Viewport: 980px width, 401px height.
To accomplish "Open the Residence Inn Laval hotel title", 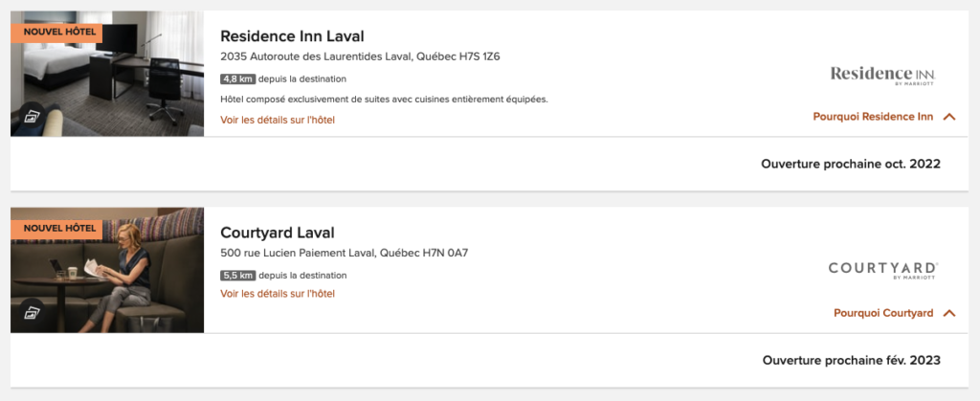I will click(292, 36).
